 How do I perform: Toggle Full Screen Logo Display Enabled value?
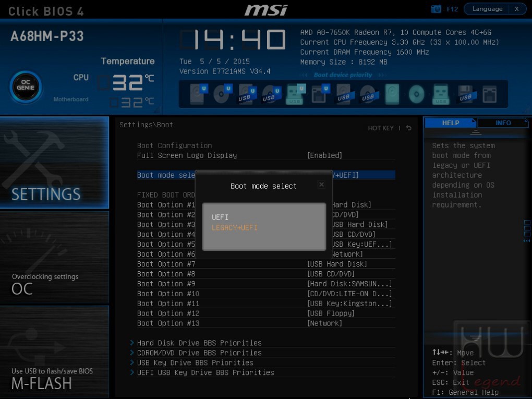[325, 155]
